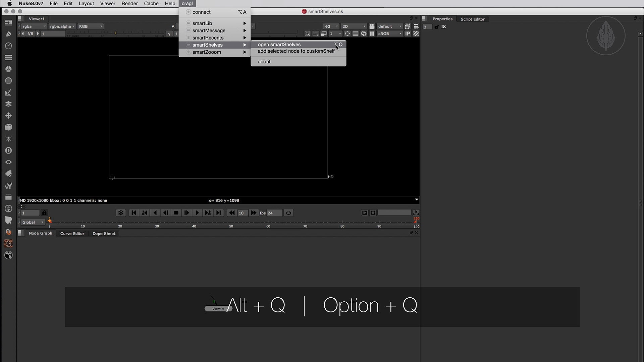Open the sRGB viewer process dropdown
The height and width of the screenshot is (362, 644).
[390, 34]
